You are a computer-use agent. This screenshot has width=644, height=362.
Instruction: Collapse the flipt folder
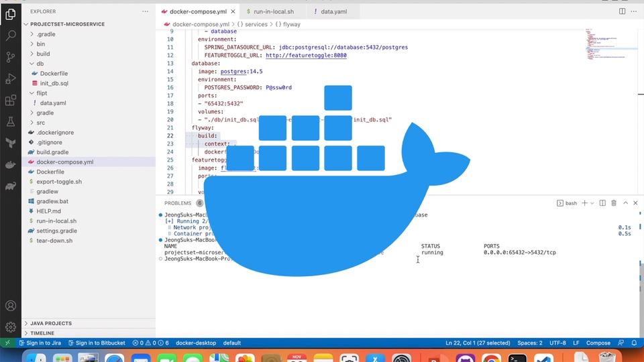tap(42, 93)
